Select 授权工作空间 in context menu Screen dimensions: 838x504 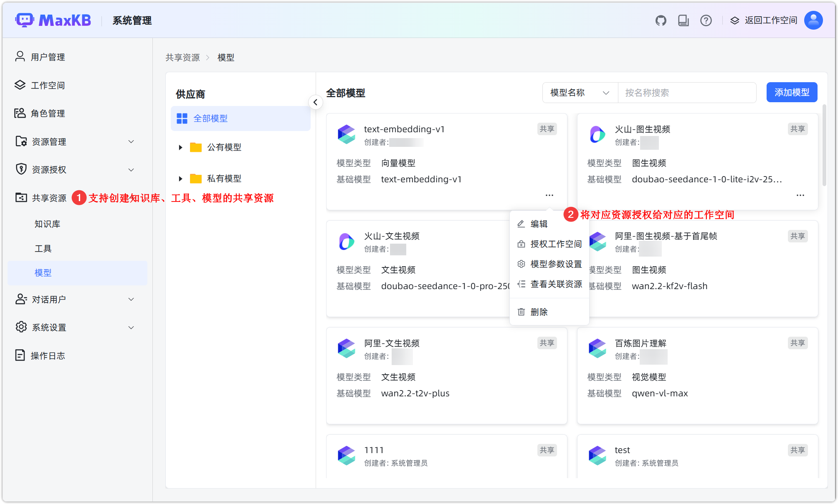point(556,244)
